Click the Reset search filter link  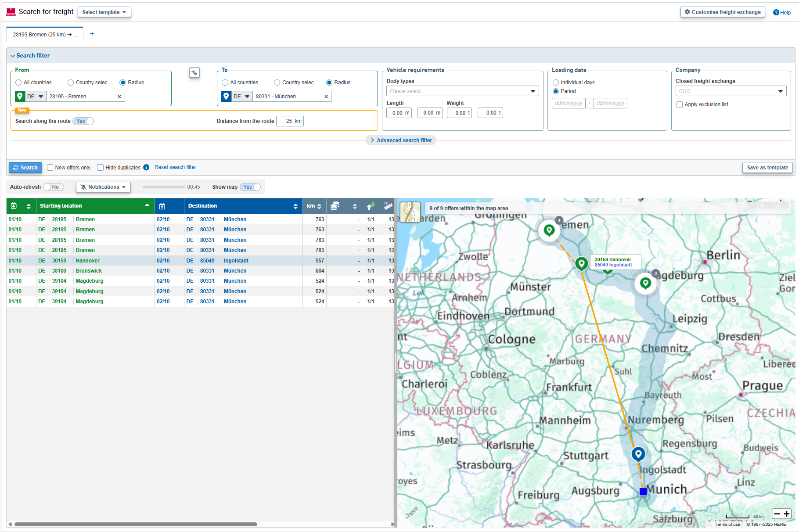[175, 167]
